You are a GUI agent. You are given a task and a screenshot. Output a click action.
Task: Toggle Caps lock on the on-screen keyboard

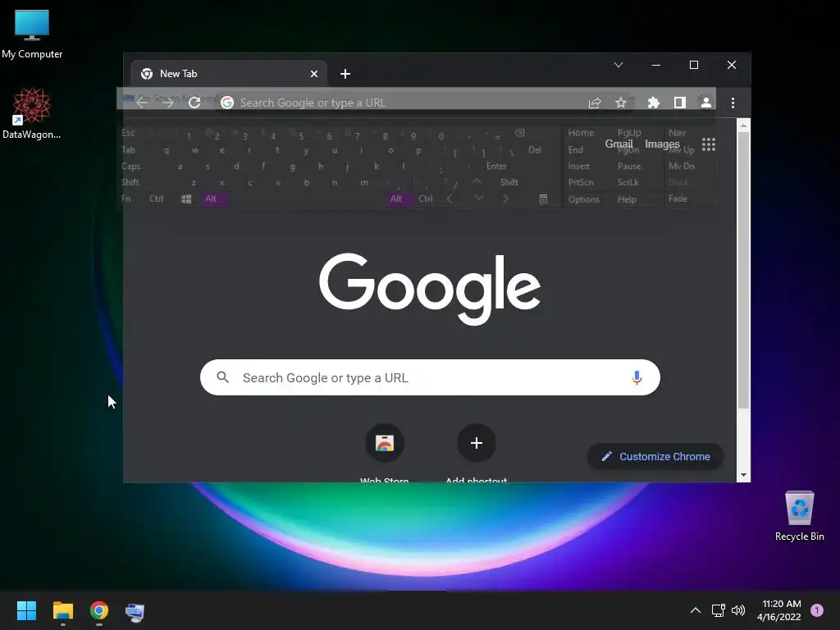tap(130, 166)
